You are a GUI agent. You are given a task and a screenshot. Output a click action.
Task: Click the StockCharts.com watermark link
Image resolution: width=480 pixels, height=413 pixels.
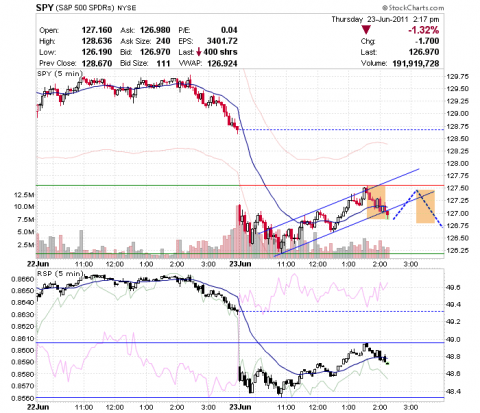click(413, 8)
